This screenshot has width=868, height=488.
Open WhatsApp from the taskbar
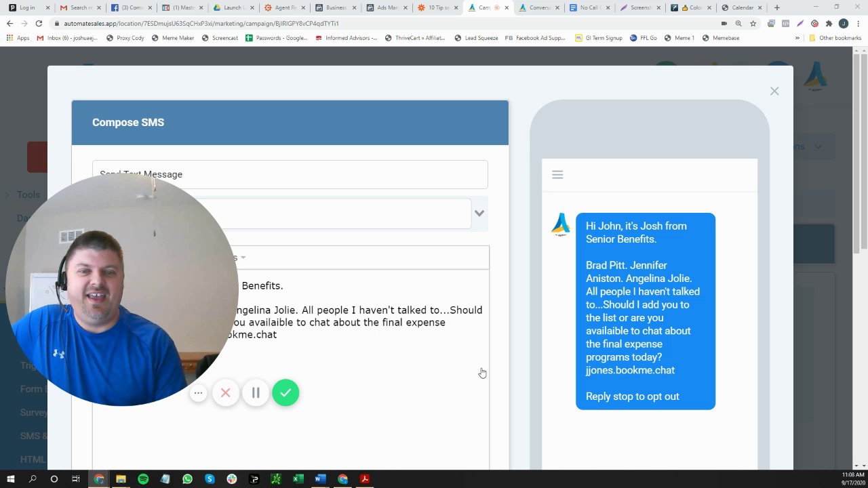[x=187, y=479]
